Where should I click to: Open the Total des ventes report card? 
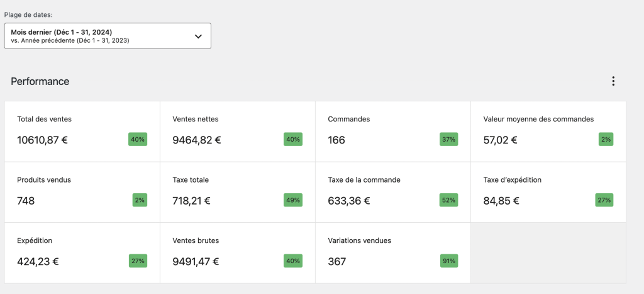point(82,131)
